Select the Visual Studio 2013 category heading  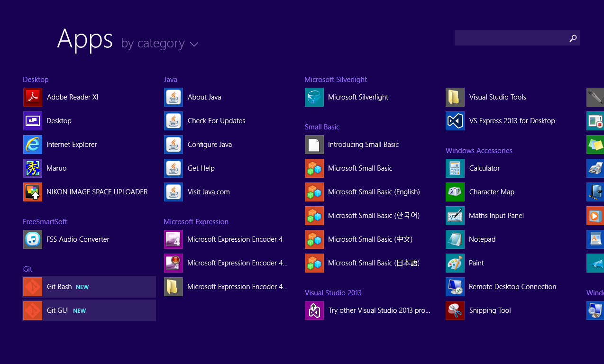point(333,293)
